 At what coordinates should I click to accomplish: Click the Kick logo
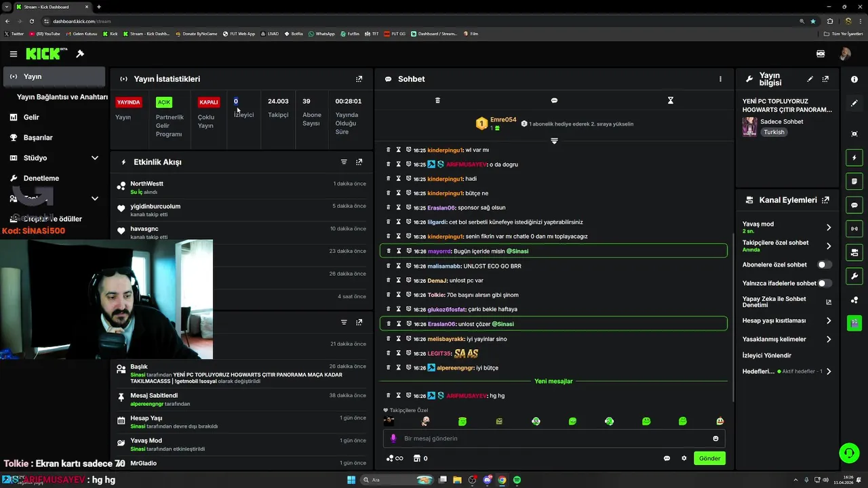point(47,54)
